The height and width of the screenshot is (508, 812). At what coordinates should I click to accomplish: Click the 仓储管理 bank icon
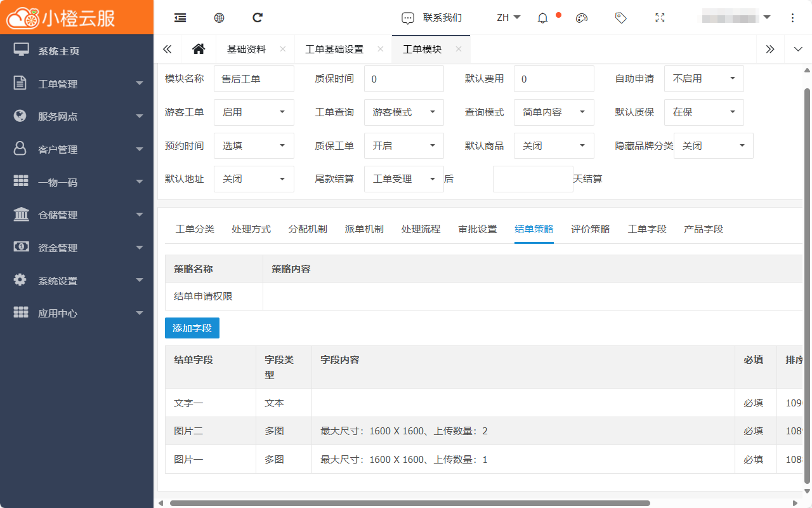click(21, 214)
